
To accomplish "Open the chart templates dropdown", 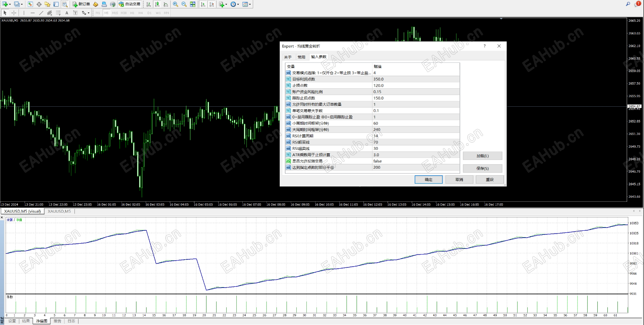I will [x=246, y=4].
